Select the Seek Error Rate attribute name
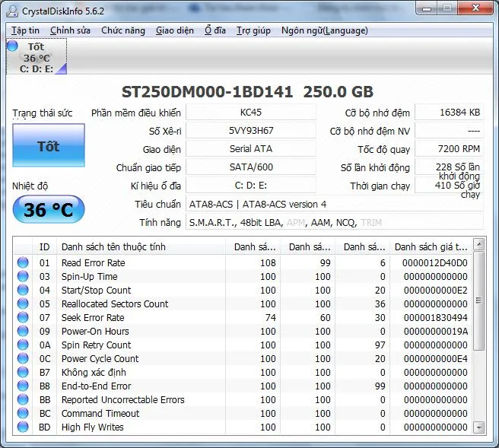The width and height of the screenshot is (499, 448). coord(93,317)
